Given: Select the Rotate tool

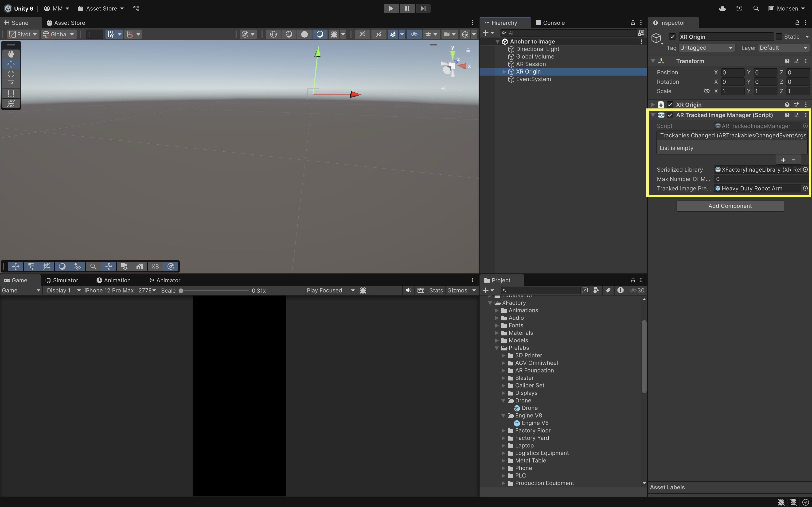Looking at the screenshot, I should coord(11,74).
